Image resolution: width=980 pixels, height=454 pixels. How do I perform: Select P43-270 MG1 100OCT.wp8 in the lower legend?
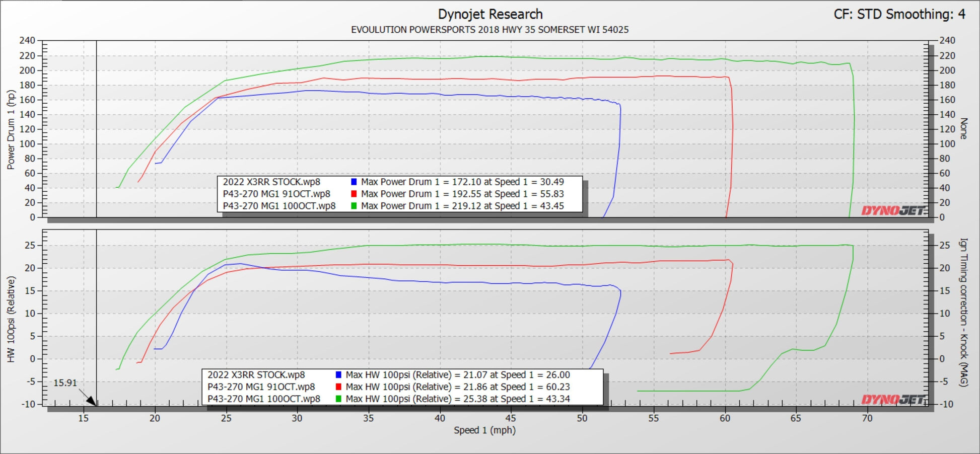pyautogui.click(x=263, y=399)
